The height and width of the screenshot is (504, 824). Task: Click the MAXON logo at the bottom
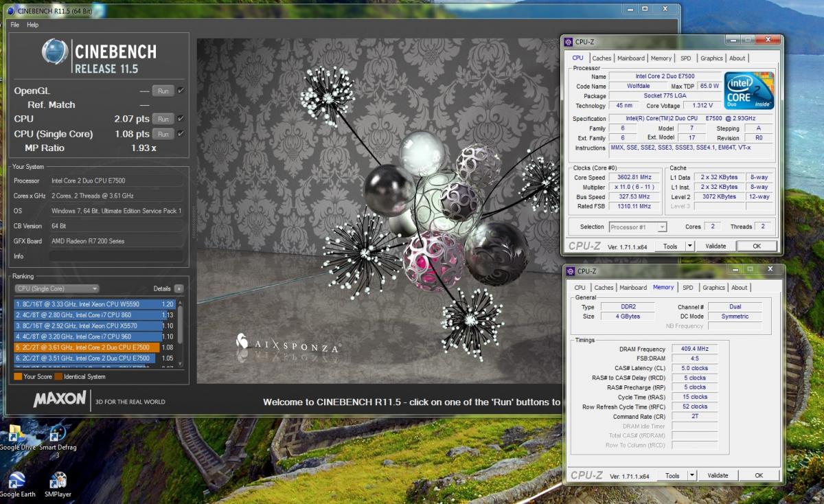pyautogui.click(x=60, y=399)
